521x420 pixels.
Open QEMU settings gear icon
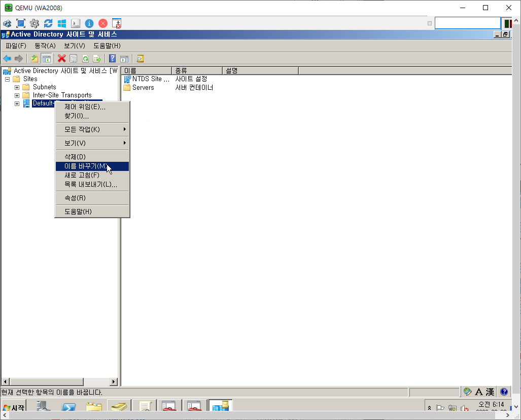click(x=34, y=24)
